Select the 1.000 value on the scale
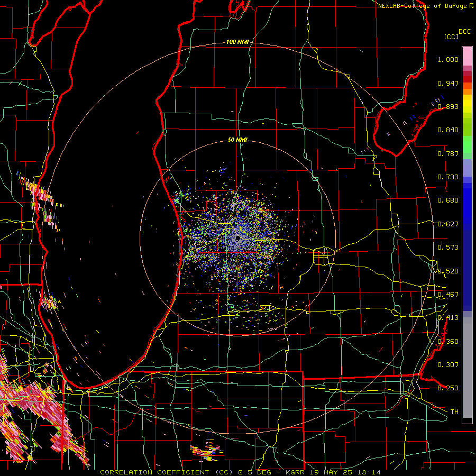476x476 pixels. (448, 59)
